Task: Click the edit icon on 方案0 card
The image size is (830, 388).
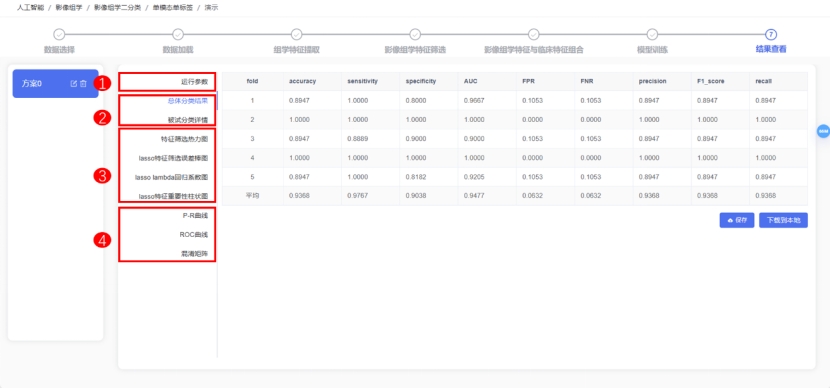Action: point(74,84)
